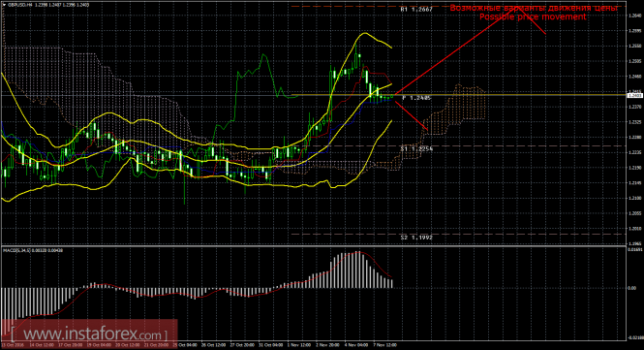Click the 0.00 level on MACD scale
The height and width of the screenshot is (350, 644).
(x=631, y=288)
